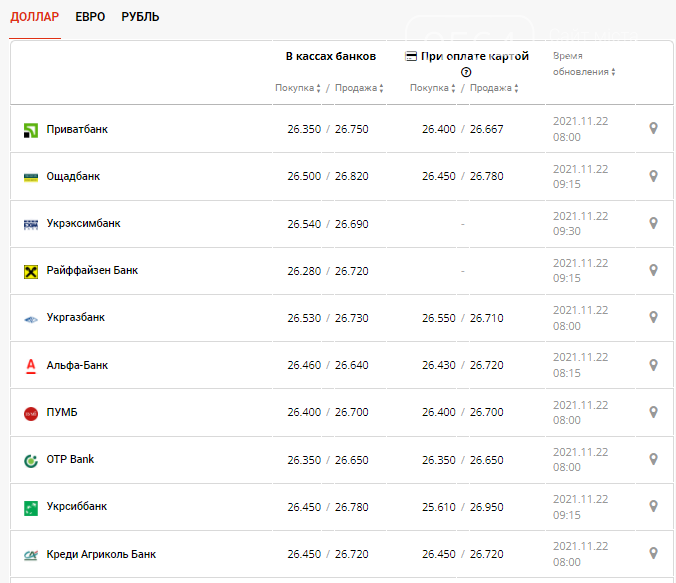Open map location for ПУМБ
Screen dimensions: 676x583
[x=654, y=412]
